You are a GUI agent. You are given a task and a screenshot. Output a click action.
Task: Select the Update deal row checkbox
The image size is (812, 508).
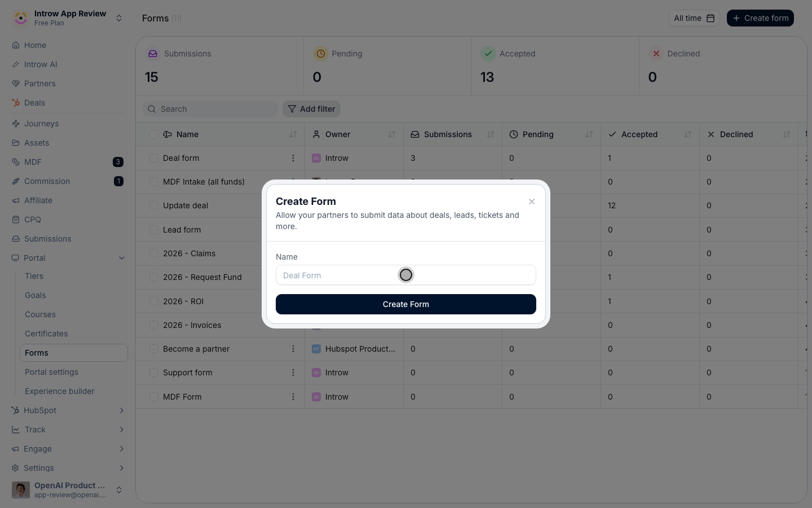[153, 205]
